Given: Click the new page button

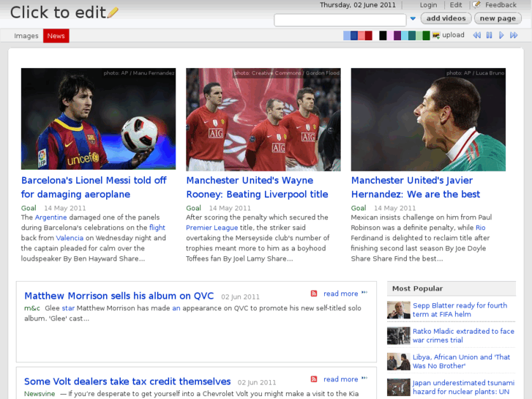Looking at the screenshot, I should click(498, 18).
